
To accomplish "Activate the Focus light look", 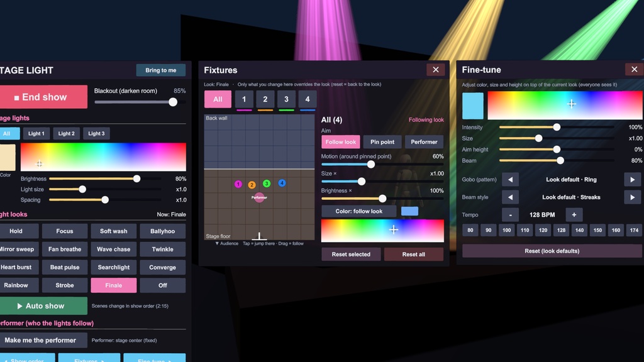I will [65, 231].
